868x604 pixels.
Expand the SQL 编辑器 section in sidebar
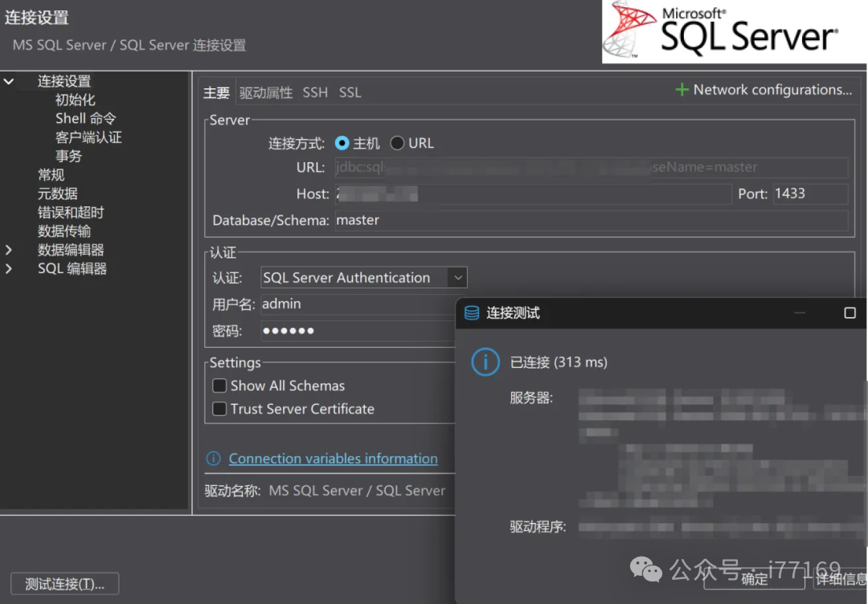(x=8, y=268)
